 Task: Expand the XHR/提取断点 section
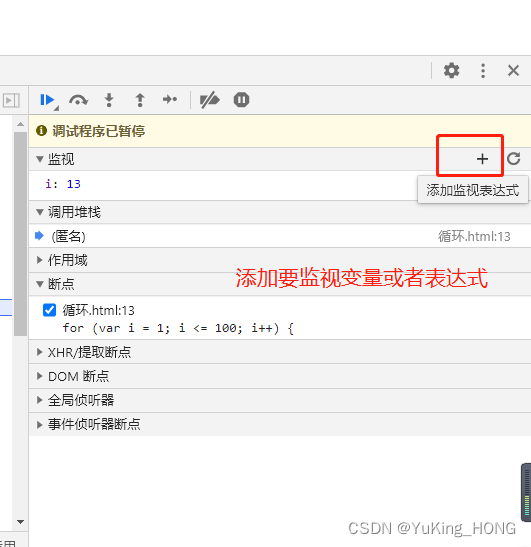tap(39, 352)
